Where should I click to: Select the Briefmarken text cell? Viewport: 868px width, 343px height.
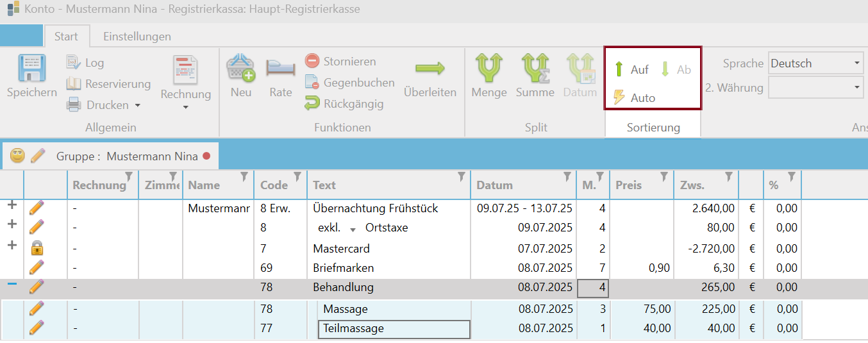388,268
